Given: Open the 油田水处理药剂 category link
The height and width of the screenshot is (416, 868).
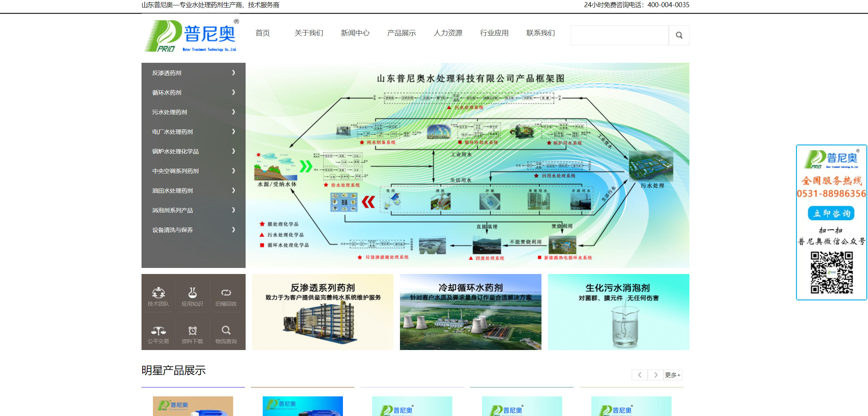Looking at the screenshot, I should click(173, 191).
